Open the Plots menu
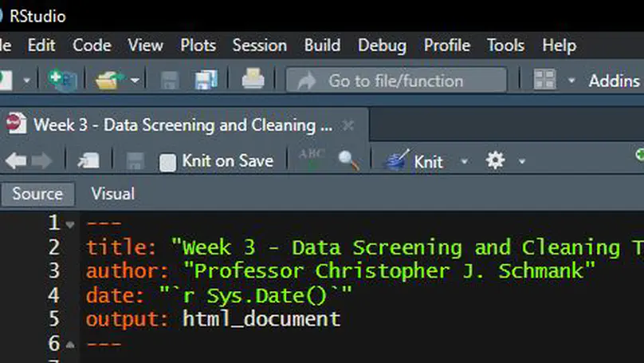The image size is (644, 363). [198, 45]
